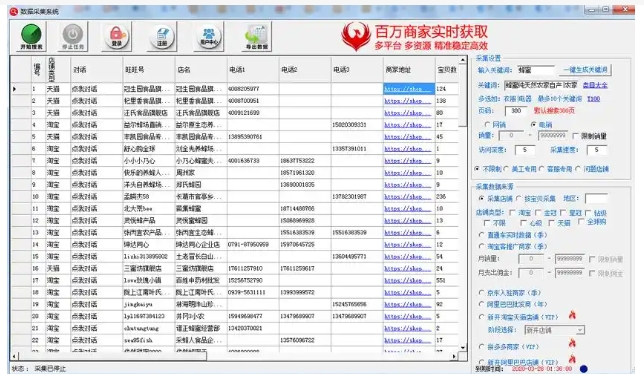This screenshot has height=374, width=644.
Task: Click inside the 输入关键词 field
Action: point(535,70)
